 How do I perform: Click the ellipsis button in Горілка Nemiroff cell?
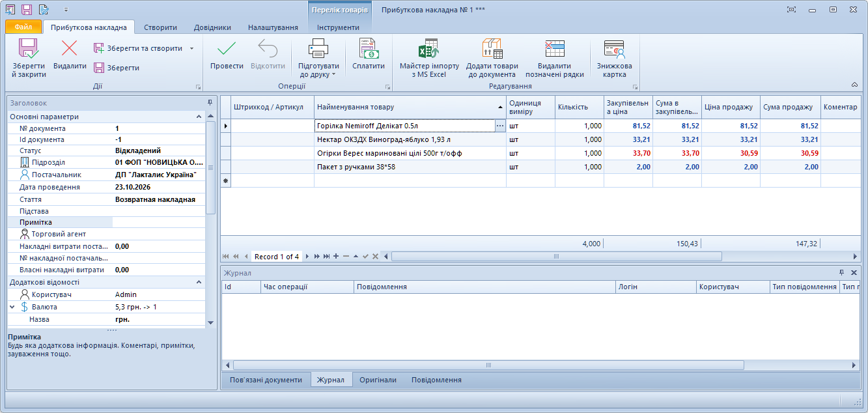(500, 126)
